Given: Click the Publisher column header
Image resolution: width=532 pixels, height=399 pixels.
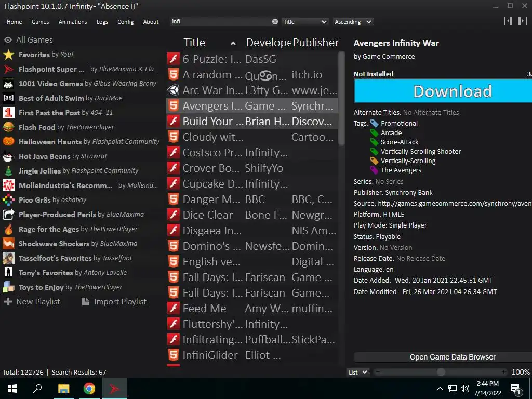Looking at the screenshot, I should click(315, 43).
